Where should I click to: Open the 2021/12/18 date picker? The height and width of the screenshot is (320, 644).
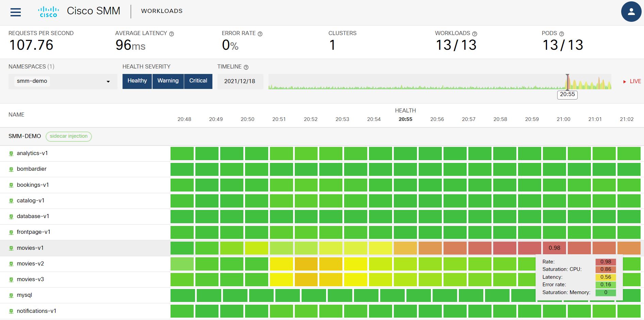tap(240, 81)
